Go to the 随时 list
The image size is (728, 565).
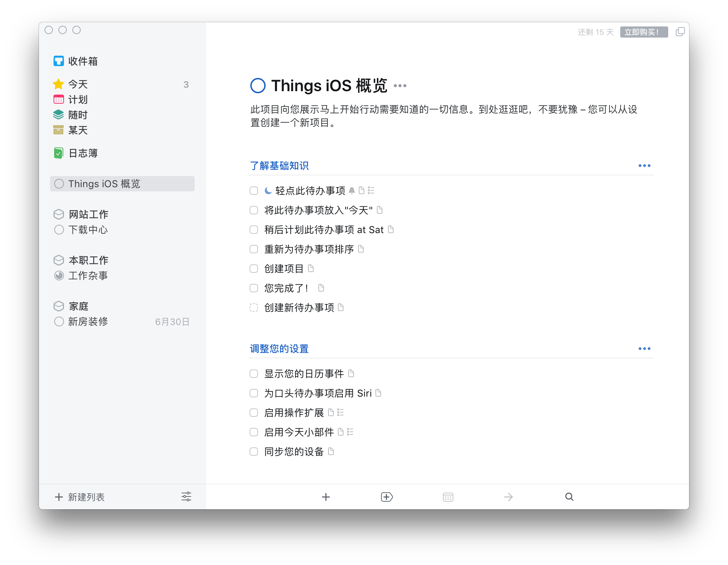(78, 115)
